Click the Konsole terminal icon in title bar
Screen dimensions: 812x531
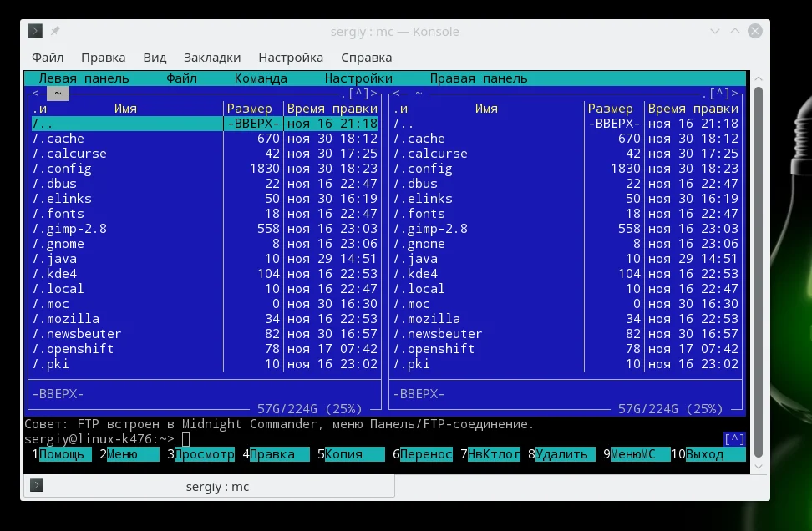pyautogui.click(x=35, y=32)
